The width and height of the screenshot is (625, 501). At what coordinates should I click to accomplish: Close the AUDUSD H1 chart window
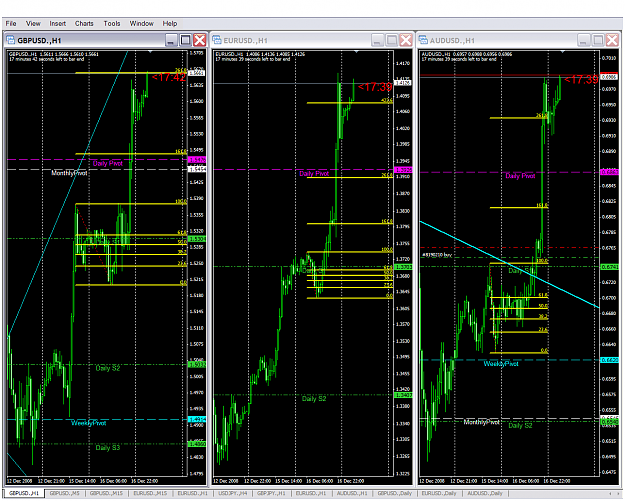[612, 40]
